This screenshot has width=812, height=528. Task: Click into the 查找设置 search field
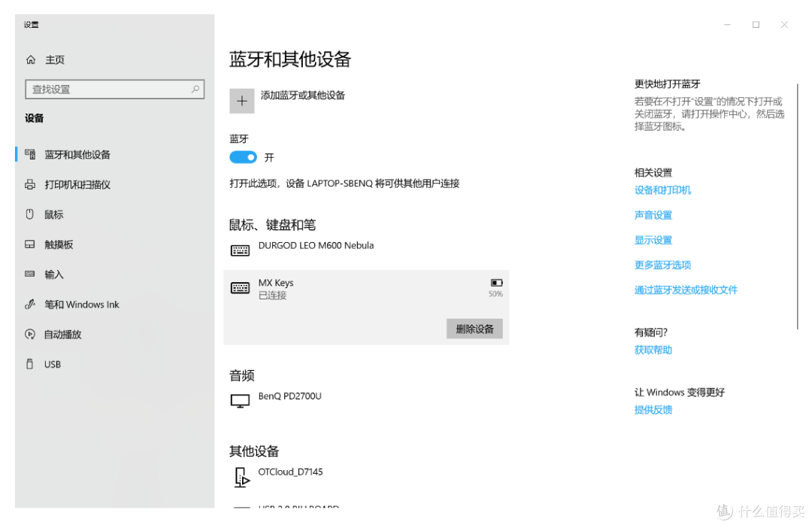115,89
